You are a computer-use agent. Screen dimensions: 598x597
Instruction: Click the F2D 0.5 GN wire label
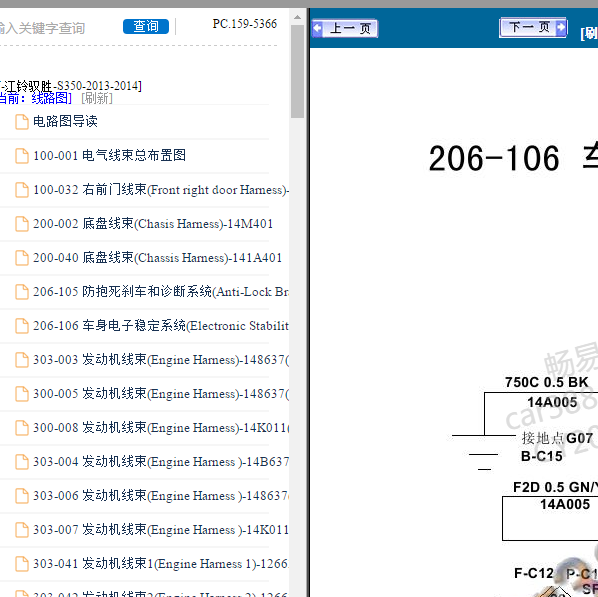pos(555,487)
